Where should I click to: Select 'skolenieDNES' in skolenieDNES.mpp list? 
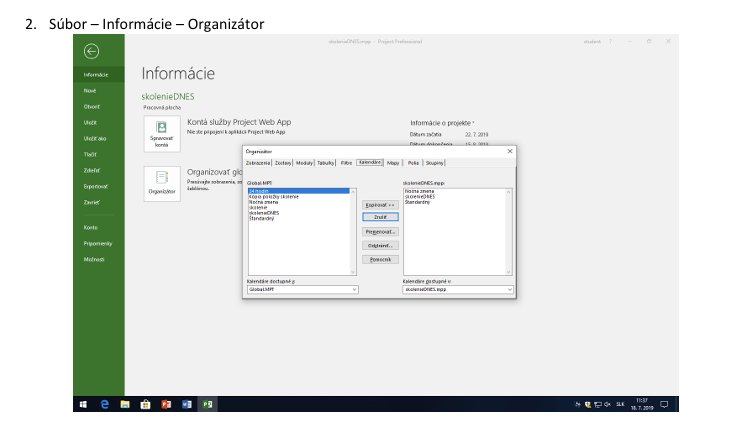(x=420, y=197)
